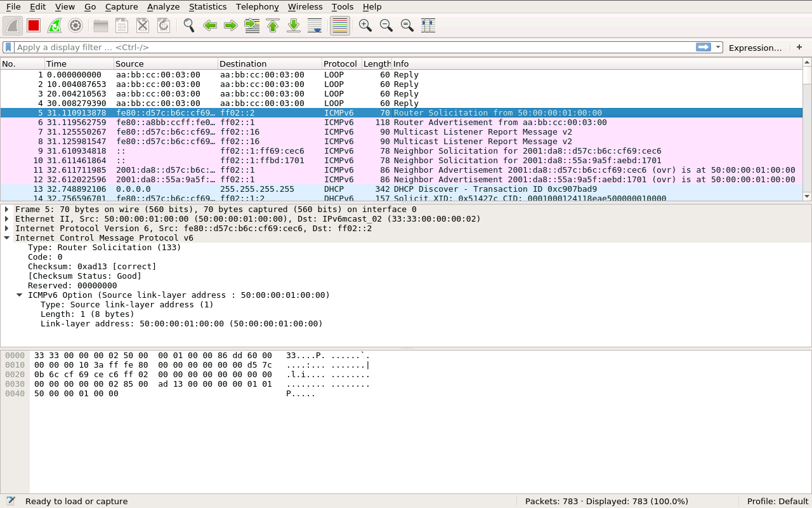Expand the Ethernet II tree section

(x=6, y=219)
